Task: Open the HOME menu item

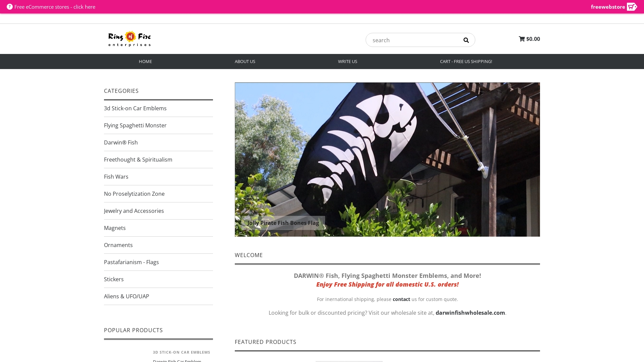Action: click(x=145, y=61)
